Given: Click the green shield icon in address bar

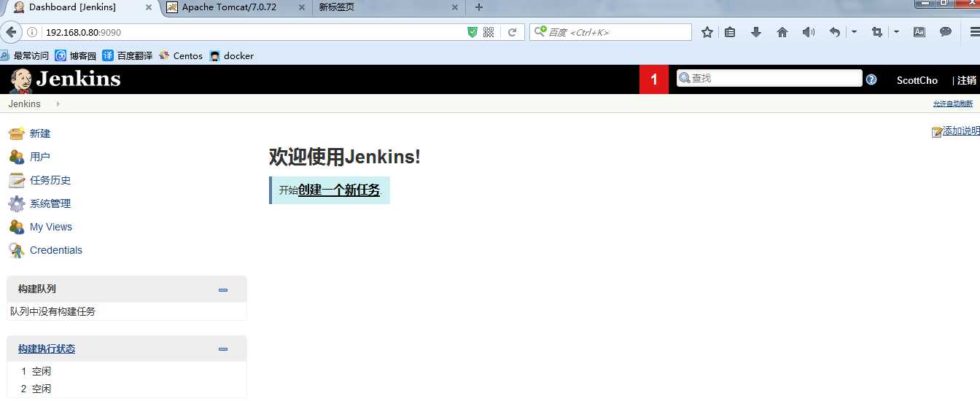Looking at the screenshot, I should click(472, 32).
